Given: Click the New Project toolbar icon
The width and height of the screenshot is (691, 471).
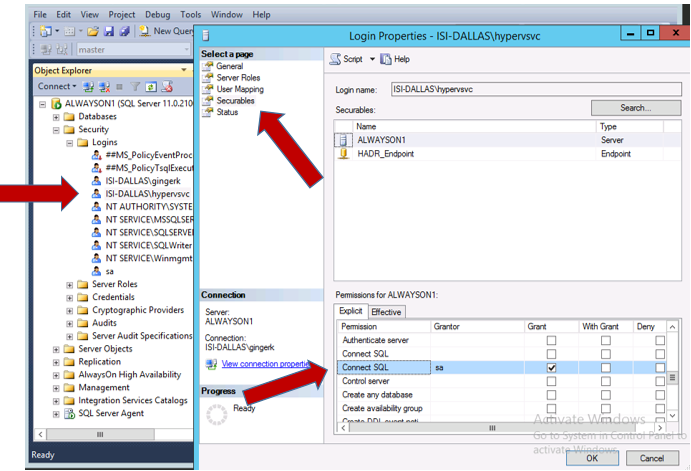Looking at the screenshot, I should click(46, 31).
